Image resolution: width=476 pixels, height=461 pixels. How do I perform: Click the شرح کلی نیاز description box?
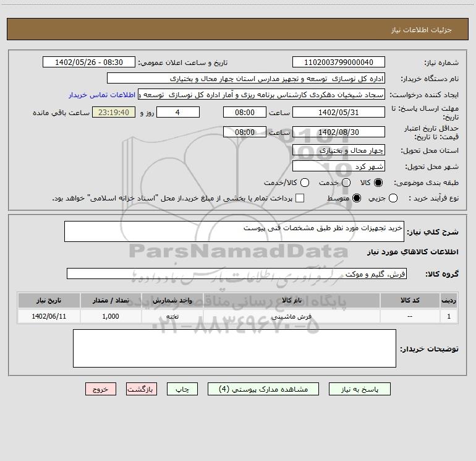click(234, 232)
